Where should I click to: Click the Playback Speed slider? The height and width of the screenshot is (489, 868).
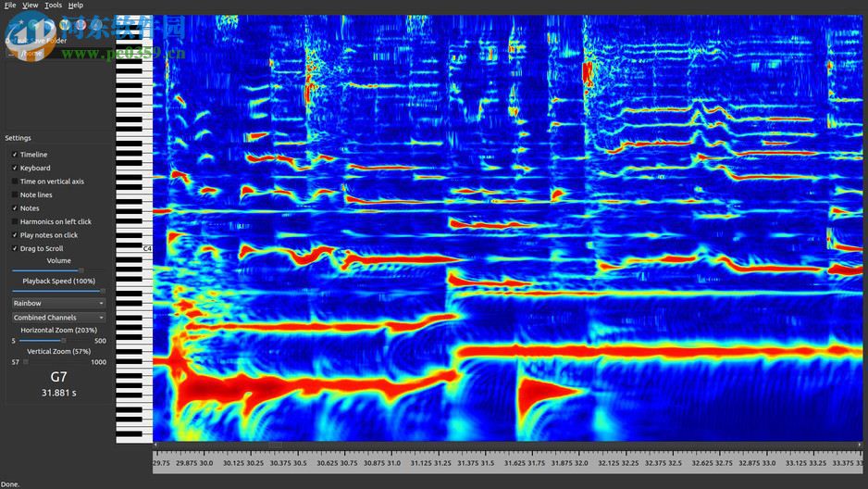(x=58, y=290)
